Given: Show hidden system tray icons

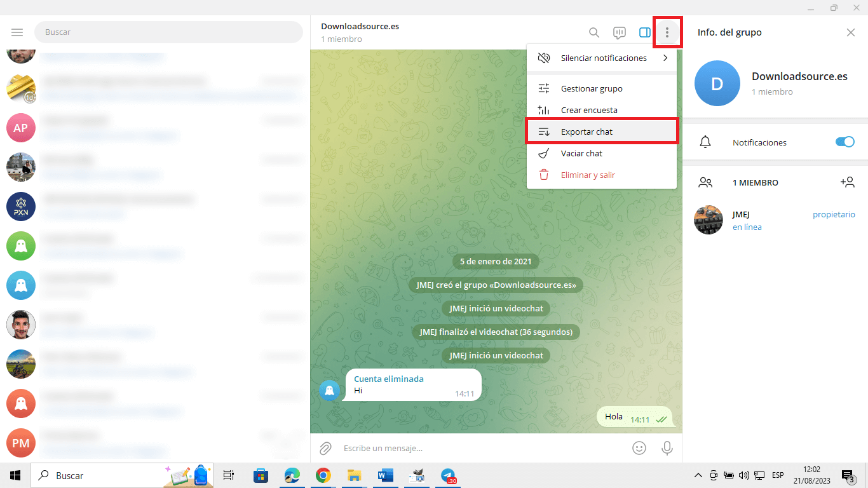Looking at the screenshot, I should click(x=698, y=475).
